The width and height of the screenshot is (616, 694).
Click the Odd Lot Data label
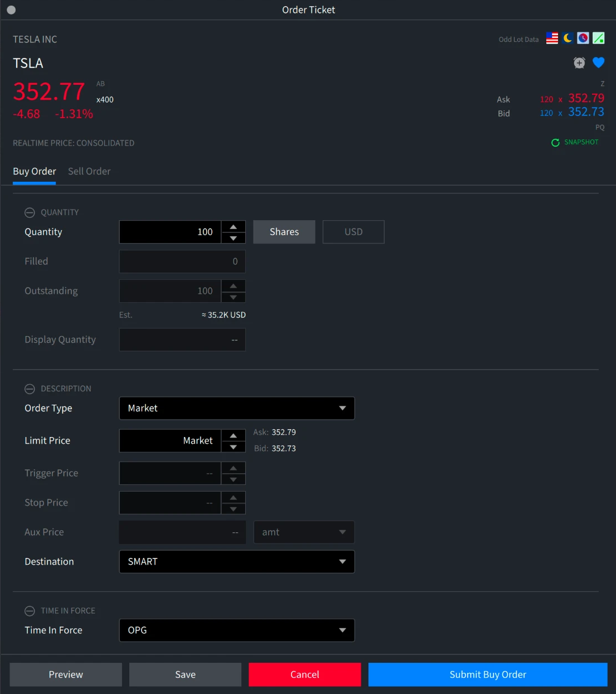coord(518,40)
